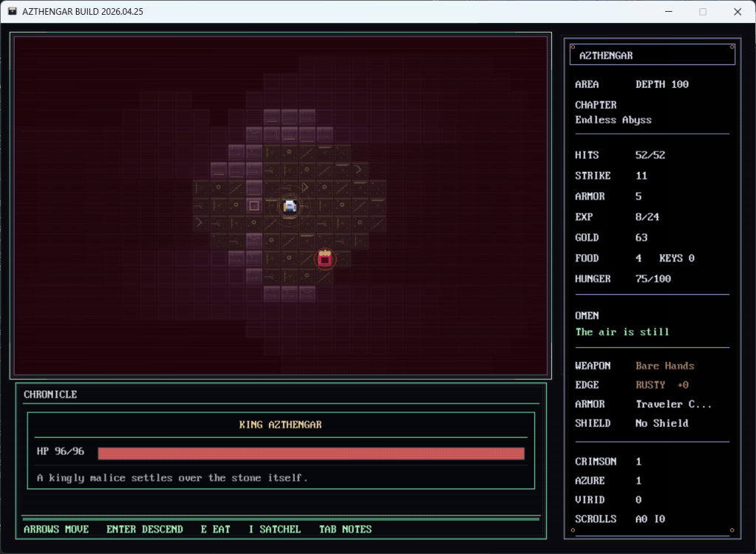Click the app icon in the title bar
Image resolution: width=756 pixels, height=554 pixels.
point(13,11)
